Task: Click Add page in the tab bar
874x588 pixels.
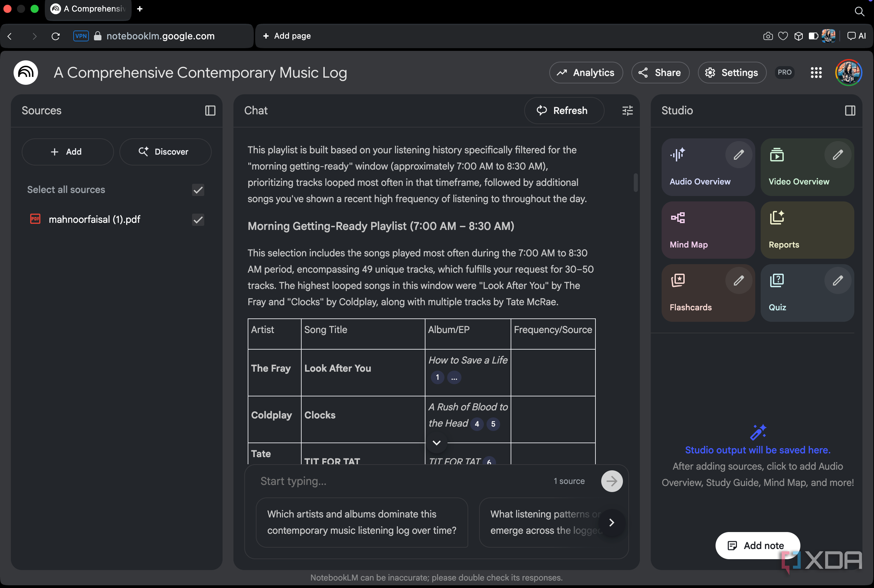Action: pyautogui.click(x=287, y=36)
